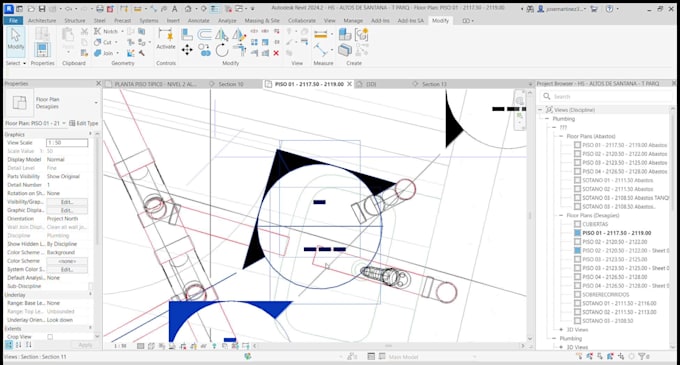680x365 pixels.
Task: Click Edit for Graphic Display Options
Action: 67,210
